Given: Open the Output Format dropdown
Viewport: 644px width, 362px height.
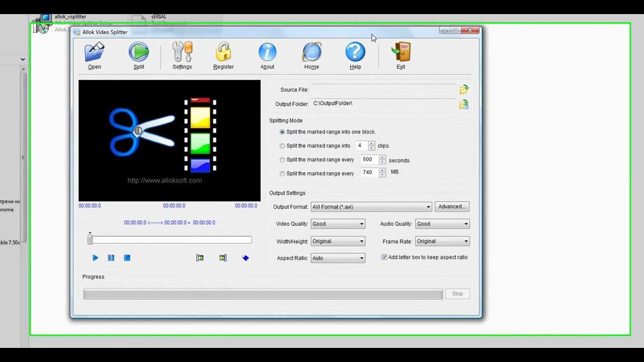Looking at the screenshot, I should [371, 207].
